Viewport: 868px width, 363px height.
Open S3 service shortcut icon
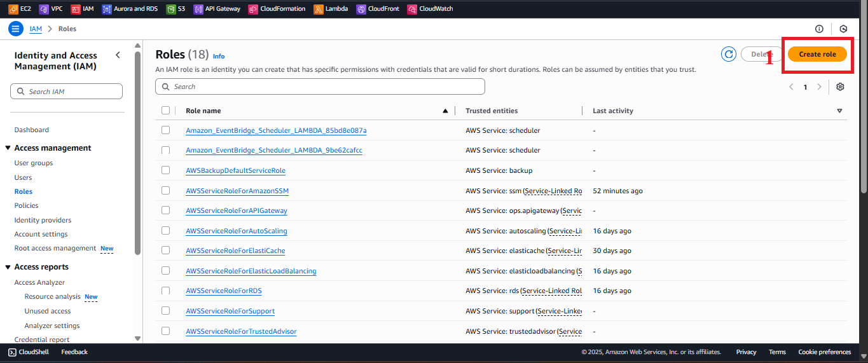tap(171, 9)
